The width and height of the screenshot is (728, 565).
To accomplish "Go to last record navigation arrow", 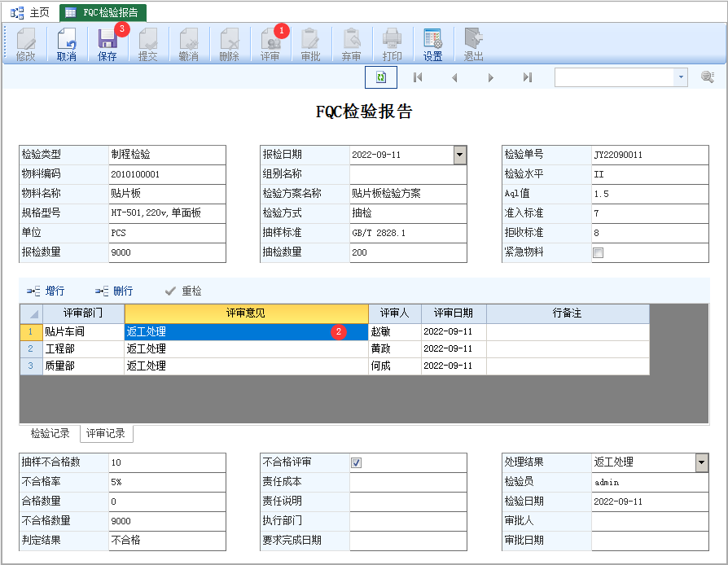I will [527, 77].
